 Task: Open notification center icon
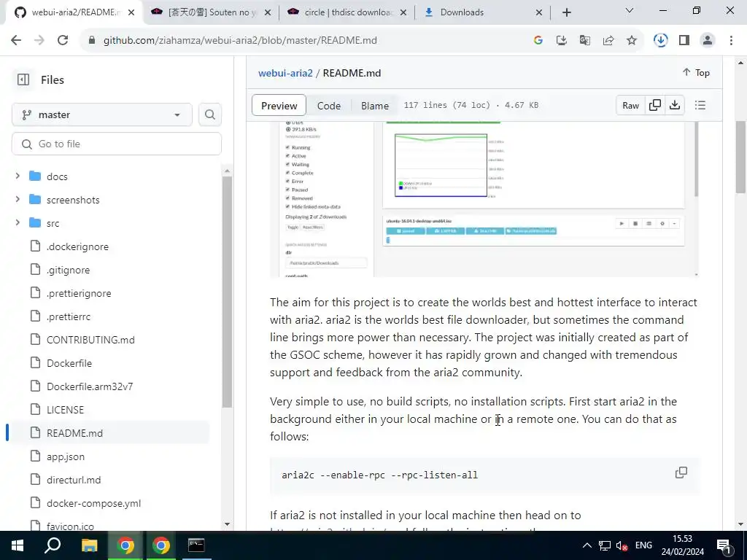[724, 546]
